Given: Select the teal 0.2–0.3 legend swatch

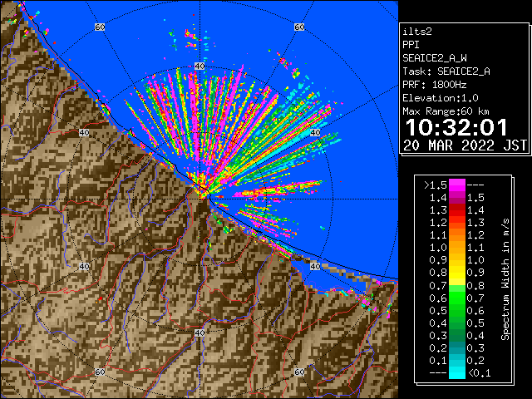Looking at the screenshot, I should click(457, 348).
